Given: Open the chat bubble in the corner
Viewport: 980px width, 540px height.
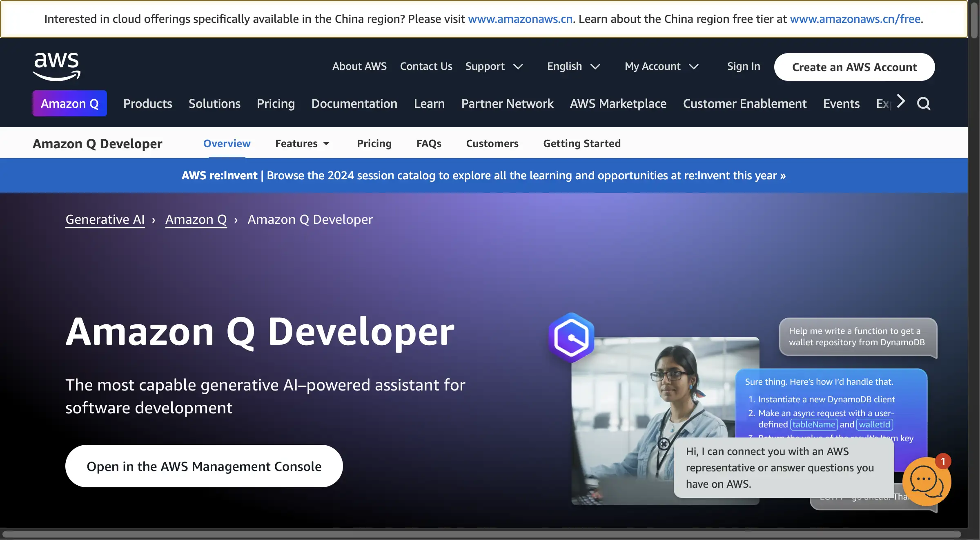Looking at the screenshot, I should (x=926, y=481).
